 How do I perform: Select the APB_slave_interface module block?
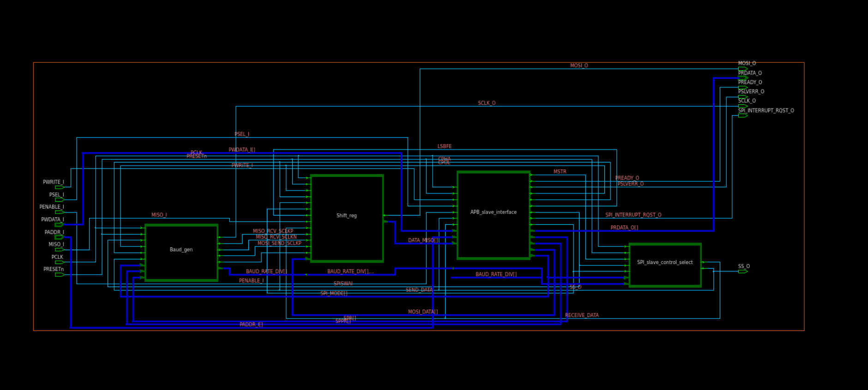pyautogui.click(x=494, y=215)
